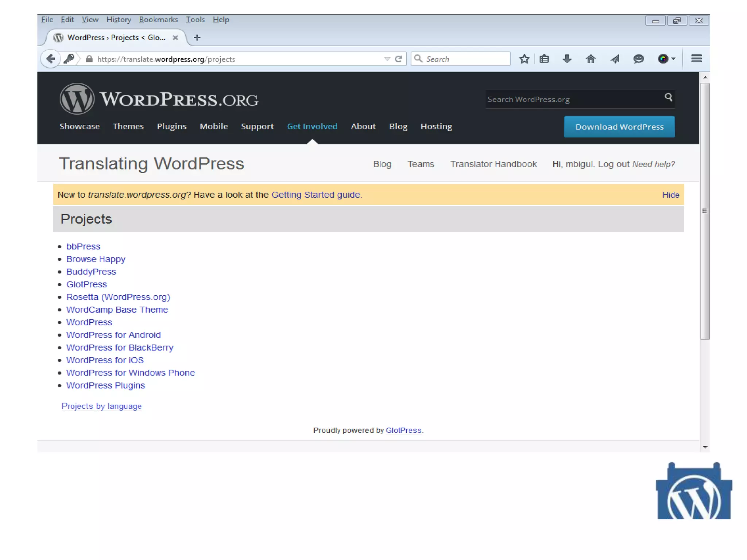Open the bookmarks list icon
Viewport: 747px width, 560px height.
click(x=544, y=59)
